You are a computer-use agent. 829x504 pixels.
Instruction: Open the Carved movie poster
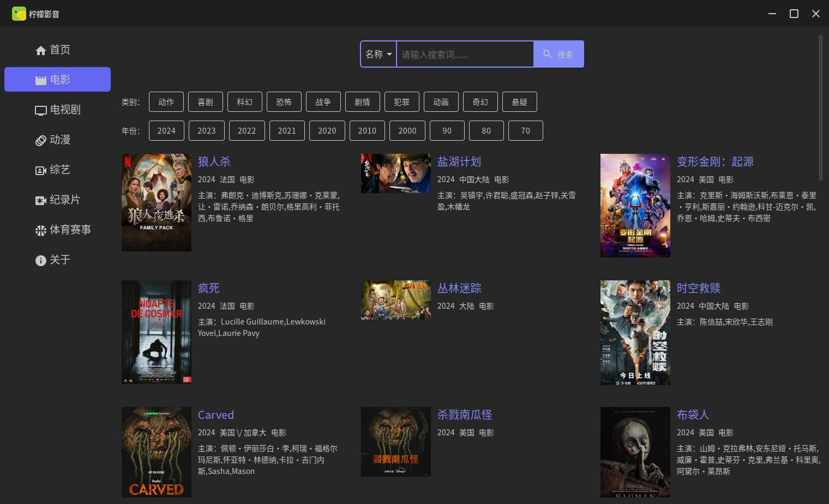point(157,452)
